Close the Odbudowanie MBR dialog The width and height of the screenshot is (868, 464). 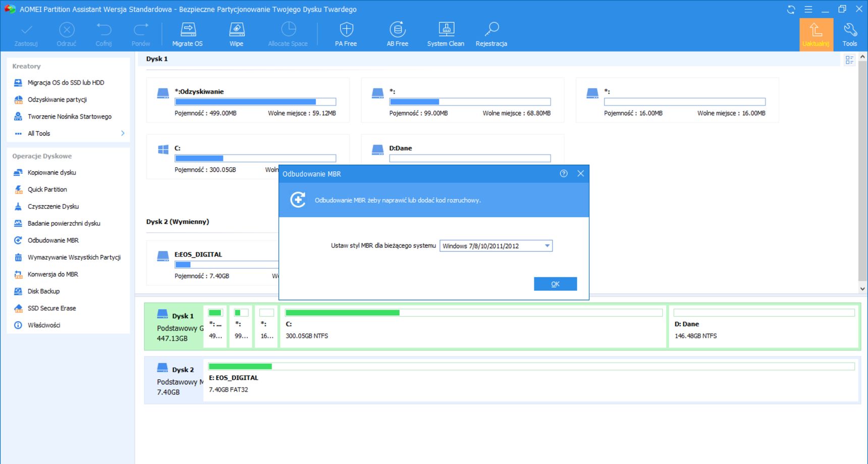point(581,174)
